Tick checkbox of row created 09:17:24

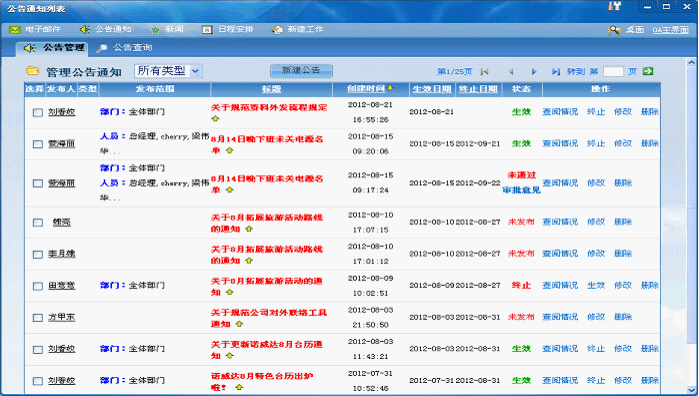click(x=38, y=183)
